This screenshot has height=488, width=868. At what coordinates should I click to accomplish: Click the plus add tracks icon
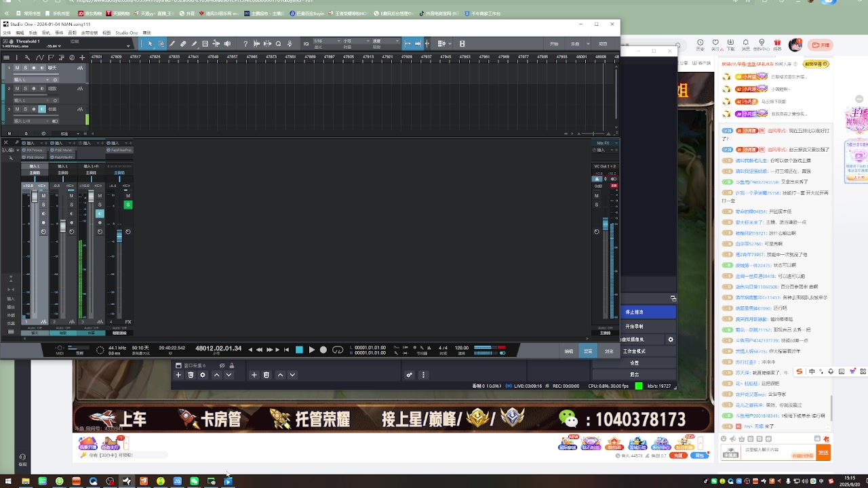pos(83,58)
